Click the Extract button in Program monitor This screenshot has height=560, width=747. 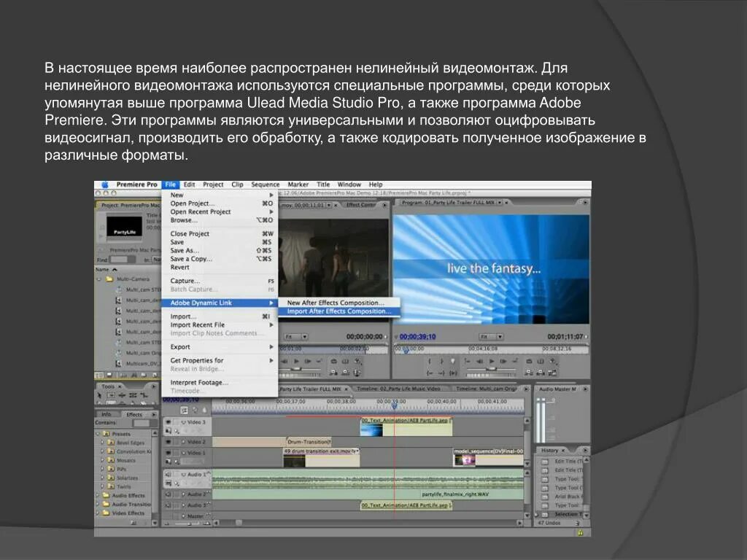tap(541, 373)
